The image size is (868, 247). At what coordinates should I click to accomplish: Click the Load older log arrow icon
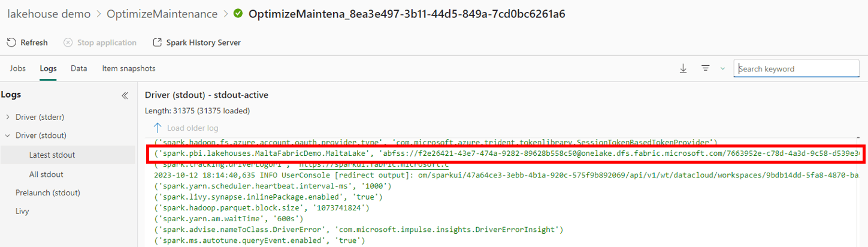pyautogui.click(x=158, y=128)
